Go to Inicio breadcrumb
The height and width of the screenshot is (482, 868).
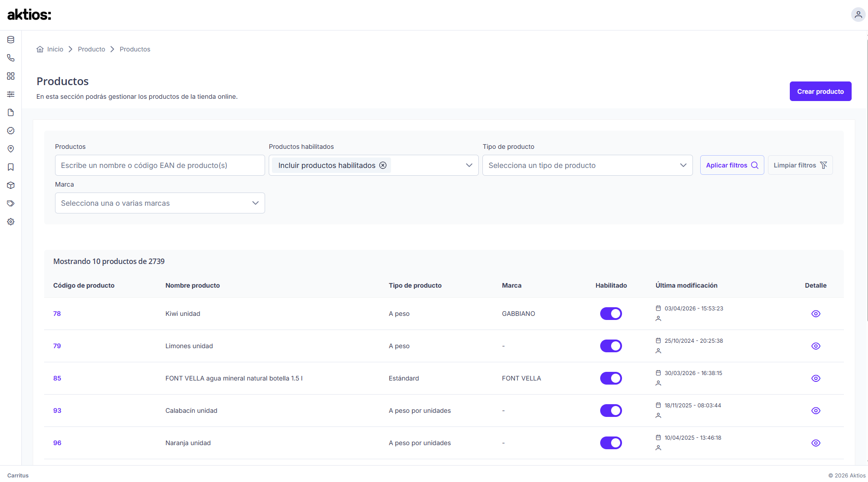coord(50,49)
